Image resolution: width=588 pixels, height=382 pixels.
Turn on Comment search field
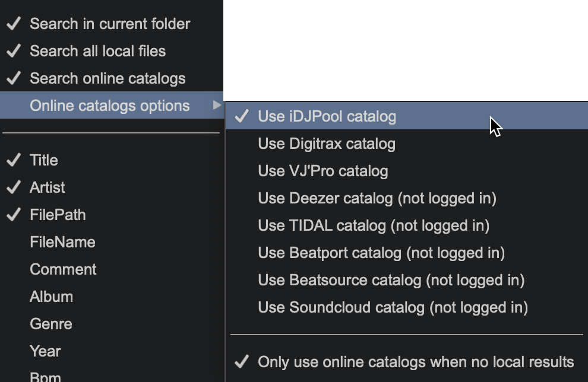pyautogui.click(x=63, y=270)
